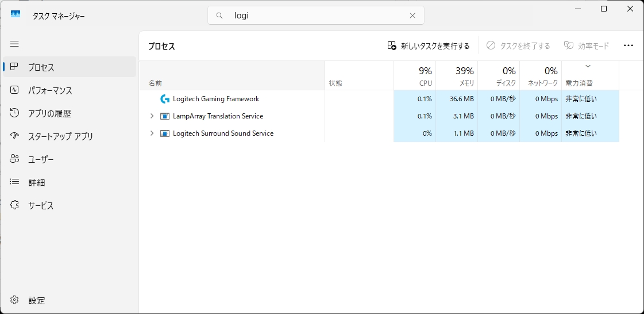
Task: Sort by メモリ column header
Action: point(457,75)
